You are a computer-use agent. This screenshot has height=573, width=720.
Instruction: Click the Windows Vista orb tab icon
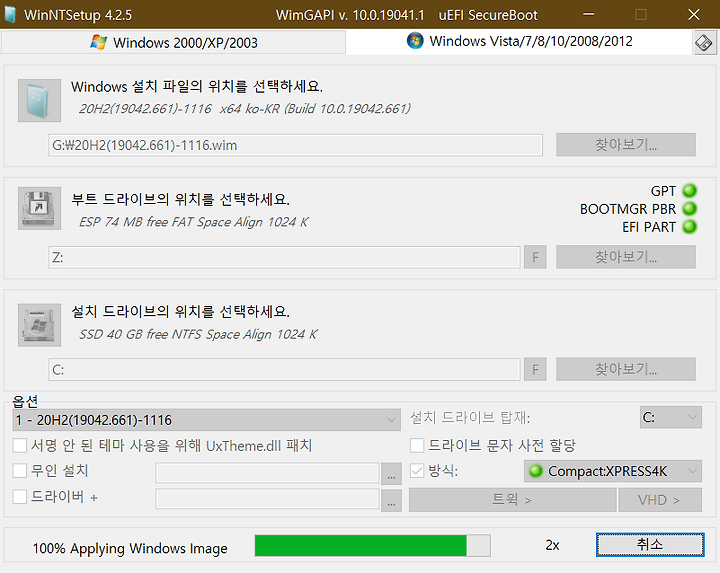click(x=415, y=41)
